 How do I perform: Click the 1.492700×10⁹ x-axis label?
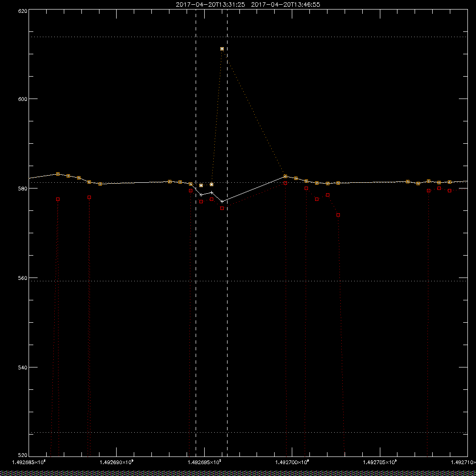coord(292,462)
